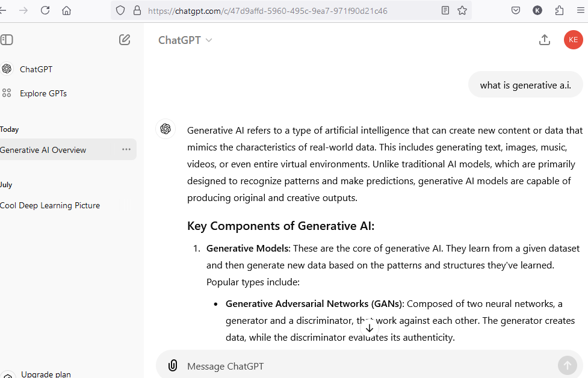Attach a file with paperclip icon

click(x=173, y=365)
